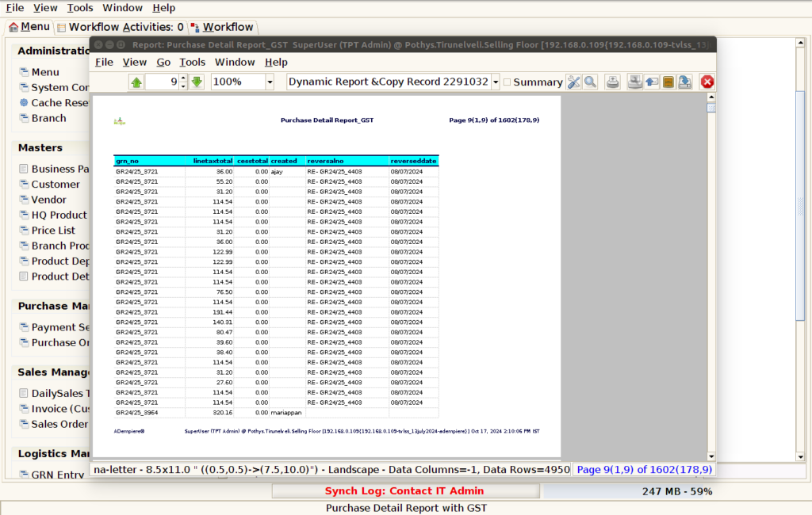Click linetaxtotal value 191.44

coord(223,312)
